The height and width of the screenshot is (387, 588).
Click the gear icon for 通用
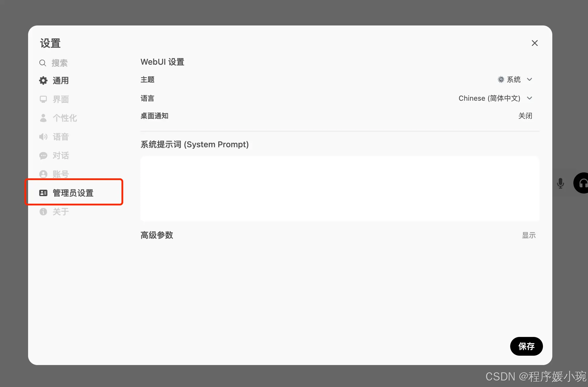[x=43, y=81]
